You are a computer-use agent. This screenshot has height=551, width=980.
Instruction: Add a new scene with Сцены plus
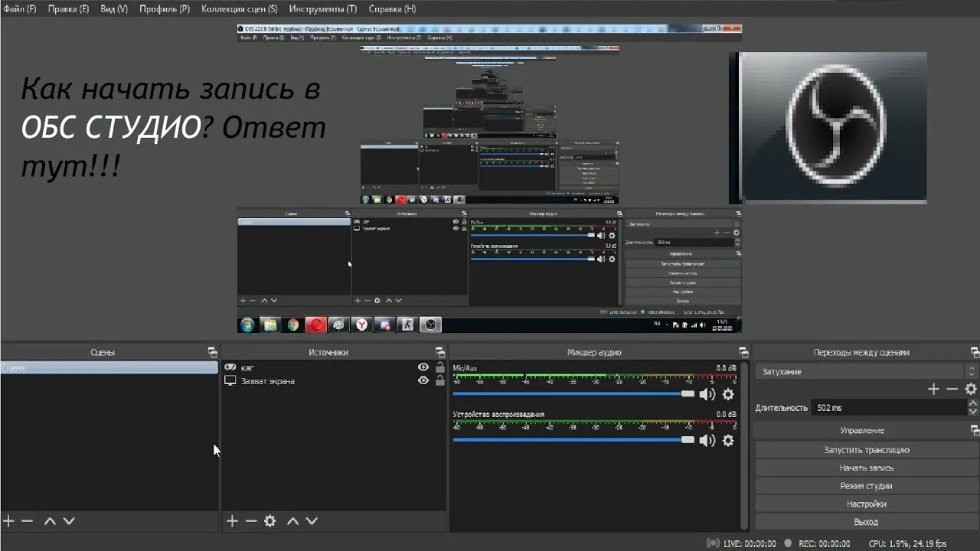[x=8, y=521]
